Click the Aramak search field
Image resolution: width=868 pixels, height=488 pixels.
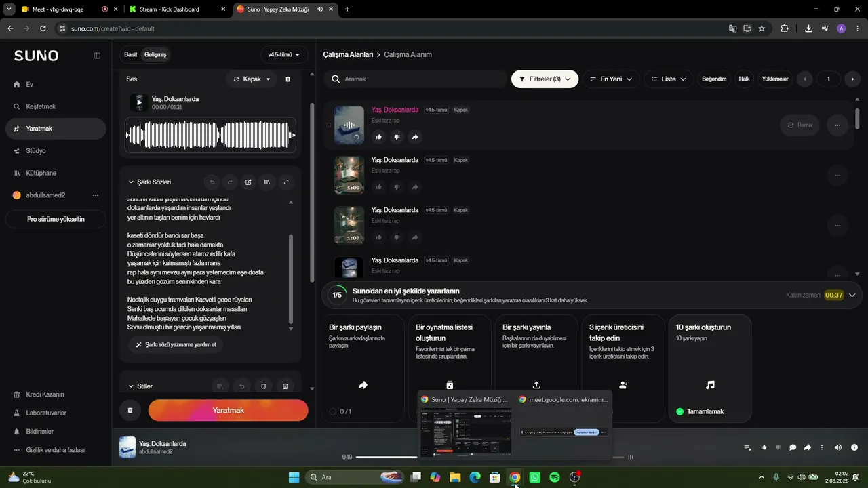tap(415, 79)
